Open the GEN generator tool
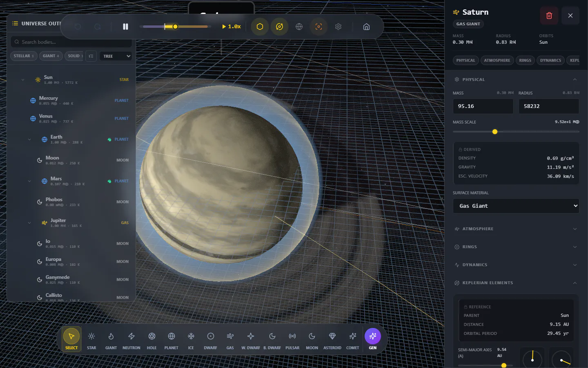The image size is (588, 368). click(373, 339)
